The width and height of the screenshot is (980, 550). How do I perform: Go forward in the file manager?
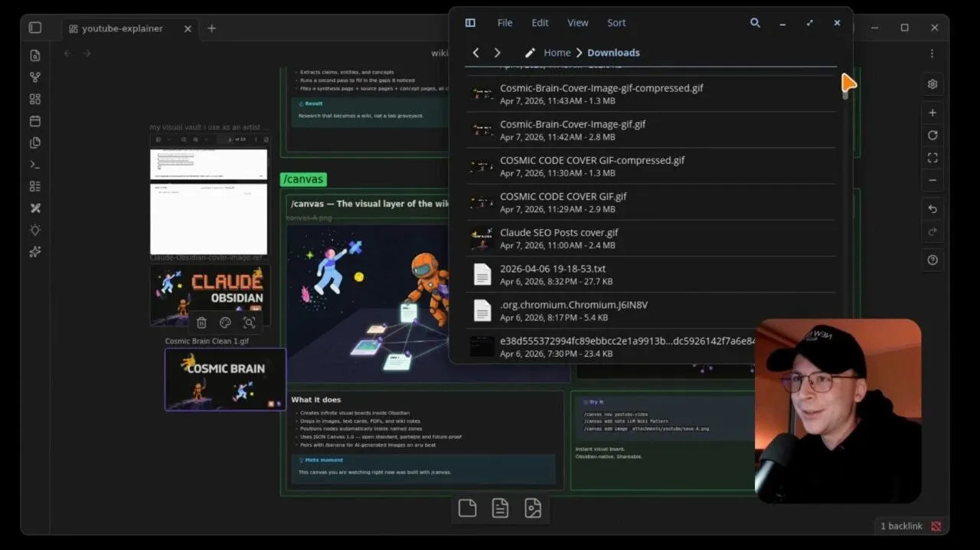click(x=497, y=53)
